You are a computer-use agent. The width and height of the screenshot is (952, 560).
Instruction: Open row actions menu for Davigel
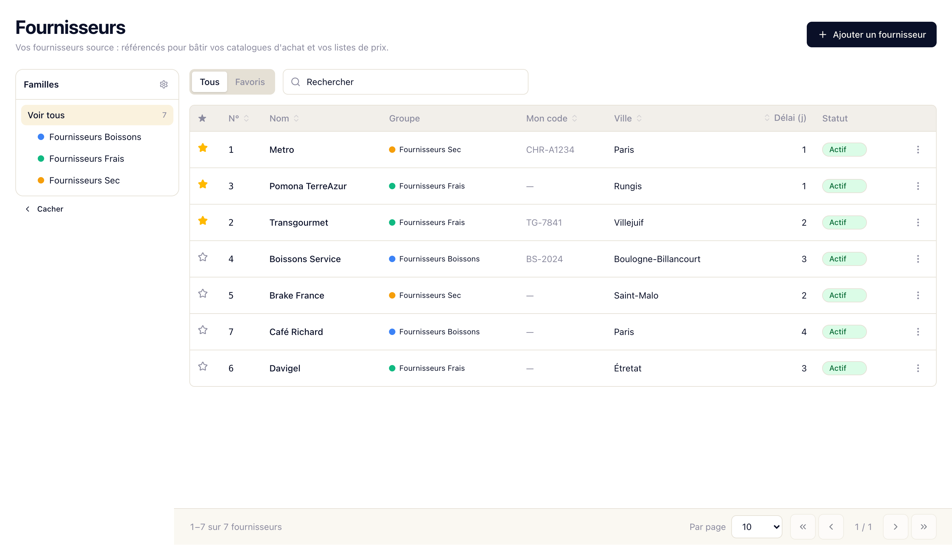pyautogui.click(x=918, y=368)
